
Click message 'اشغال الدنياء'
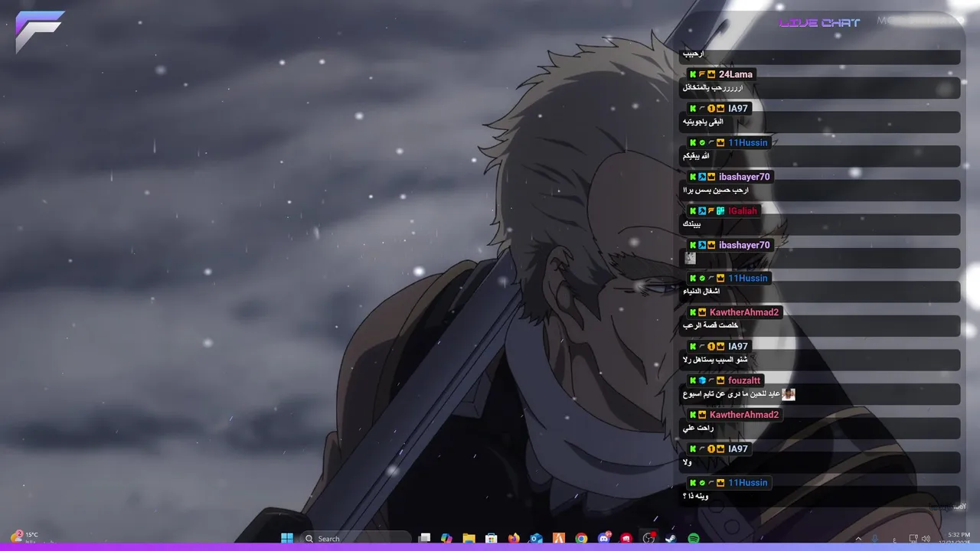coord(702,292)
